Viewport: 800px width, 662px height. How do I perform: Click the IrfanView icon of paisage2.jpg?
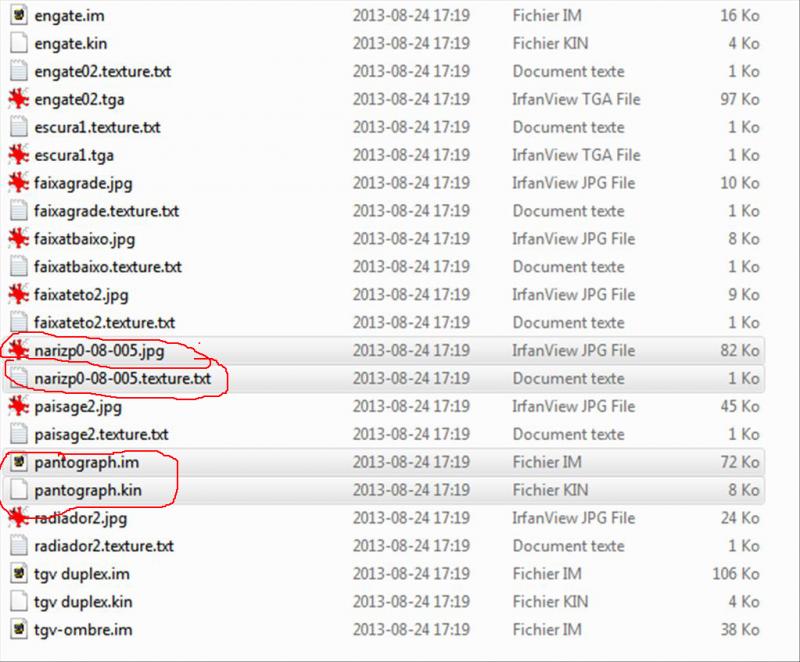pos(18,406)
